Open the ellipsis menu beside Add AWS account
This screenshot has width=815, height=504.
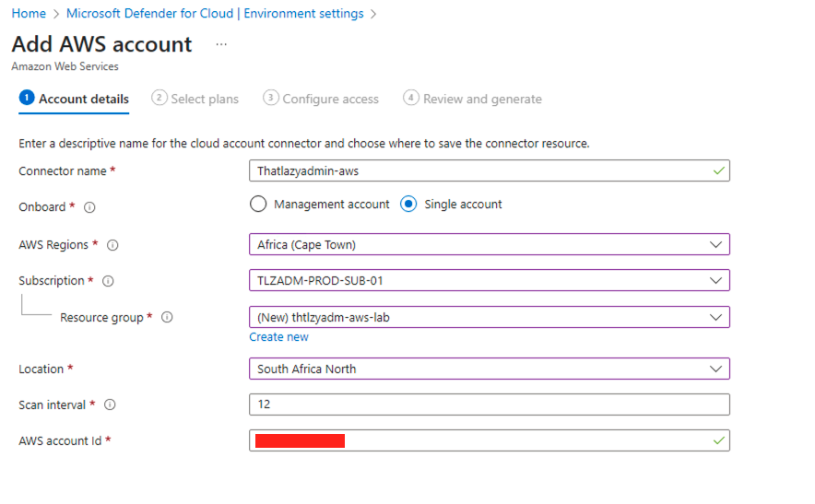click(x=220, y=44)
